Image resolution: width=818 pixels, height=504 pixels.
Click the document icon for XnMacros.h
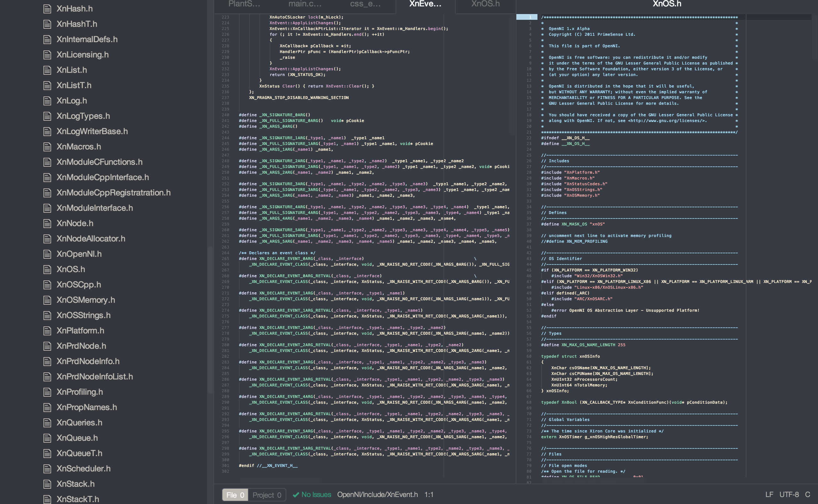click(x=47, y=147)
